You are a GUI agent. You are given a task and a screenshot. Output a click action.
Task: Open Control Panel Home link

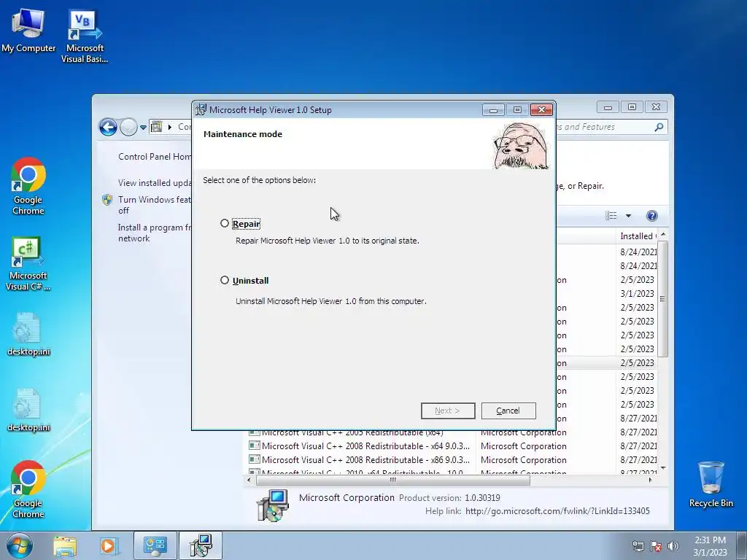[155, 157]
